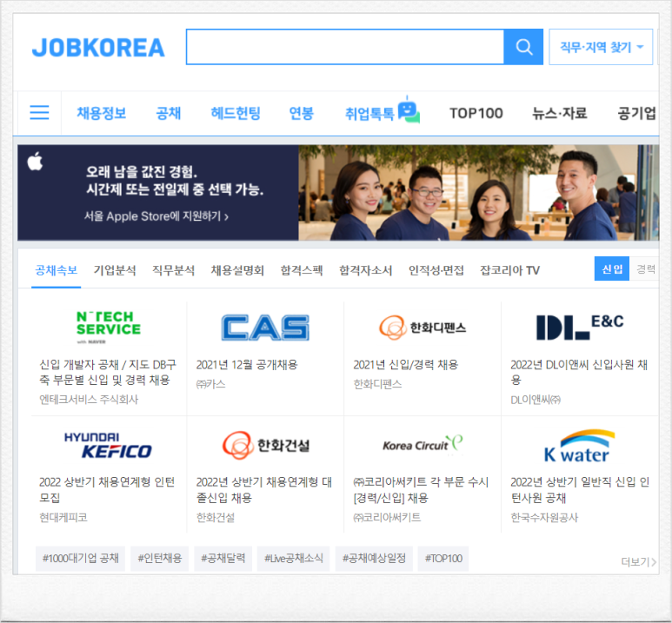Click company name ㈜코리아써키트 below posting
Screen dimensions: 672x623
pyautogui.click(x=387, y=517)
